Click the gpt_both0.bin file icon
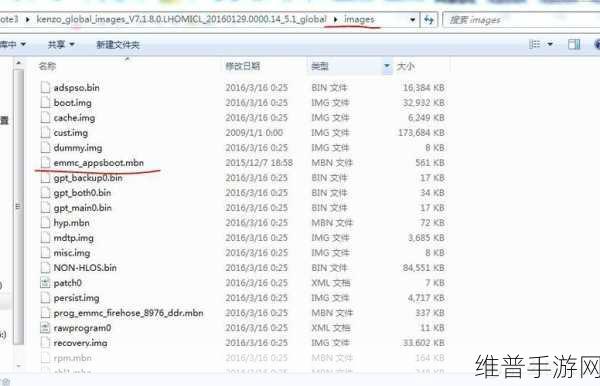The width and height of the screenshot is (600, 386). 45,192
